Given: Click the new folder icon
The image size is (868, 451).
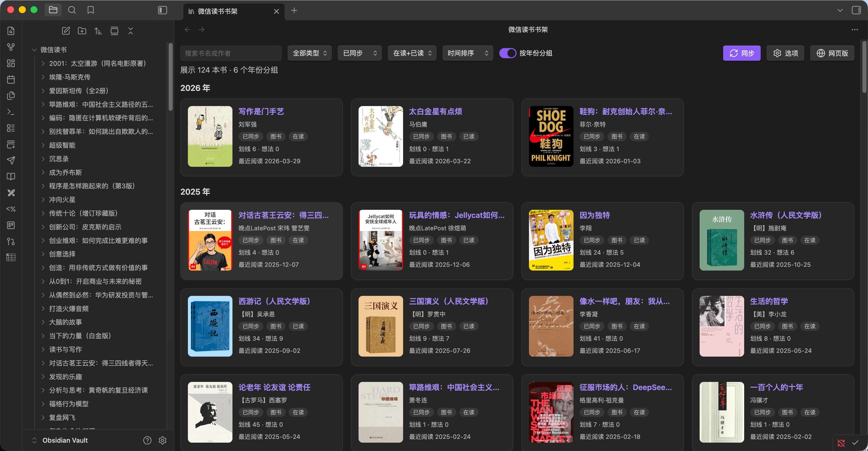Looking at the screenshot, I should [x=82, y=31].
